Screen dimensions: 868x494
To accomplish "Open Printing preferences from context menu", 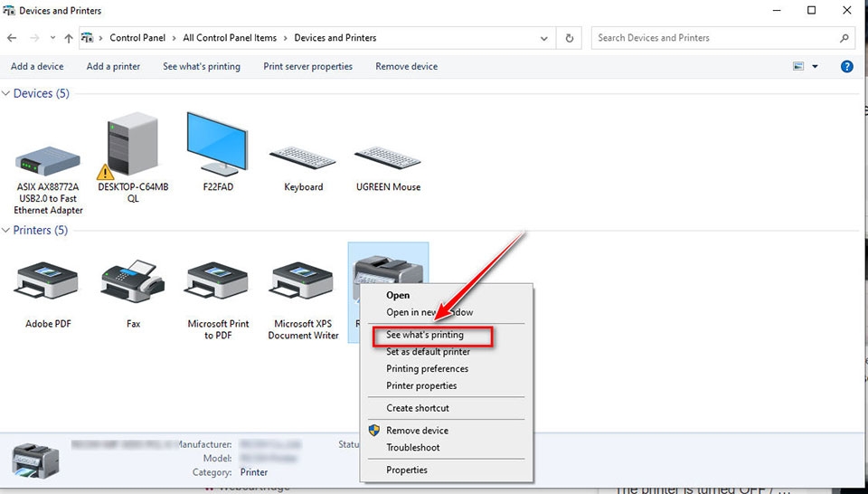I will 427,369.
